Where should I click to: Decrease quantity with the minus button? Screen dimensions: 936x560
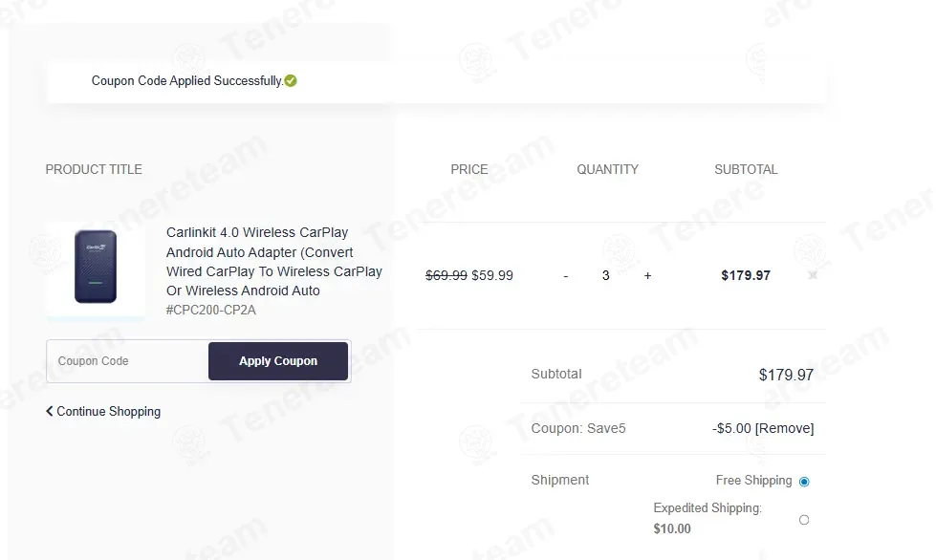pyautogui.click(x=565, y=275)
